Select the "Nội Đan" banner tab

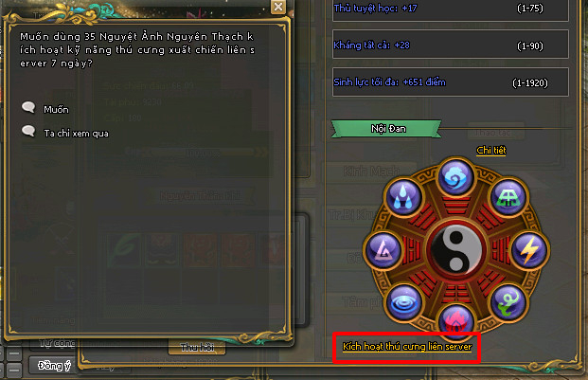click(386, 129)
